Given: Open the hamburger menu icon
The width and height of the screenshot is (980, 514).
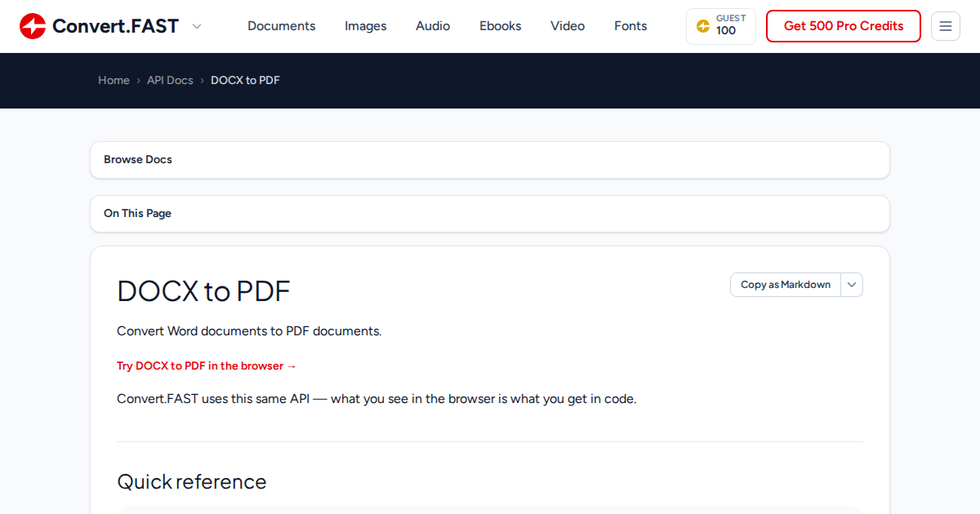Looking at the screenshot, I should click(x=946, y=26).
